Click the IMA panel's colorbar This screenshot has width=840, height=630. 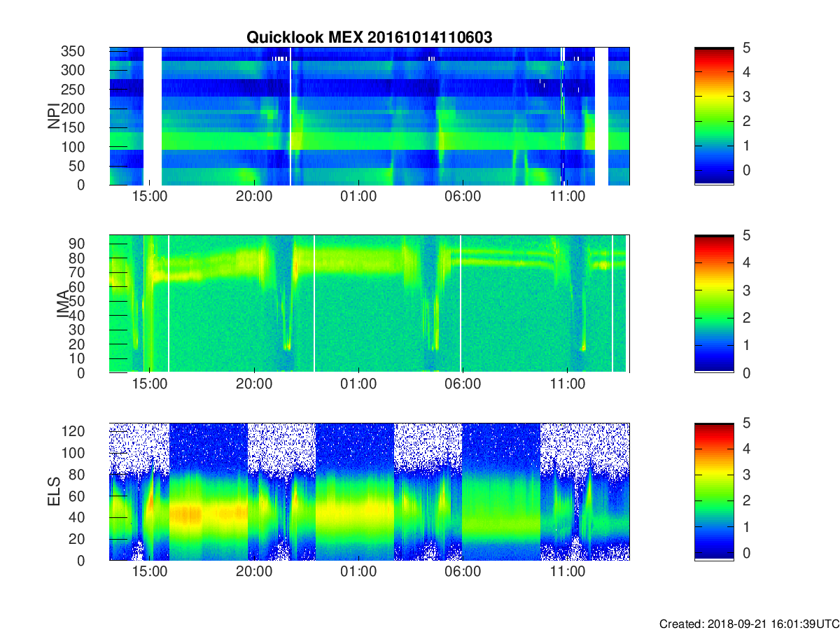pos(714,304)
